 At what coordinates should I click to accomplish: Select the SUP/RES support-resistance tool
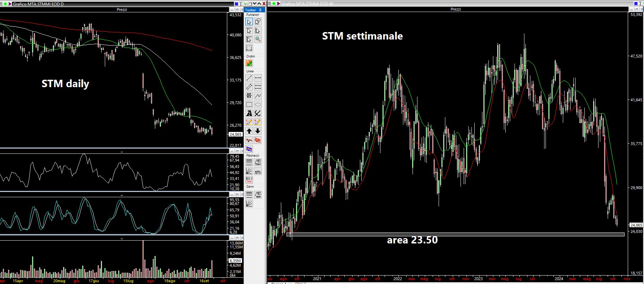pyautogui.click(x=249, y=96)
